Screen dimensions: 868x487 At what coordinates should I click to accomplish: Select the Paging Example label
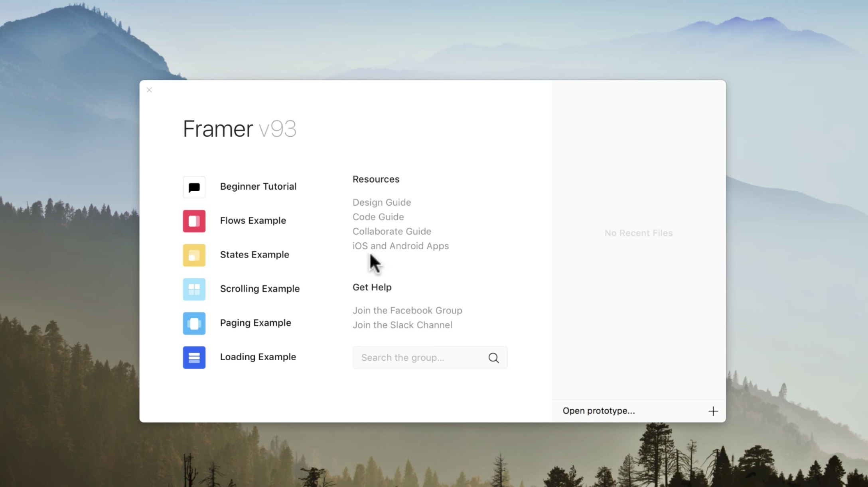[x=255, y=323]
